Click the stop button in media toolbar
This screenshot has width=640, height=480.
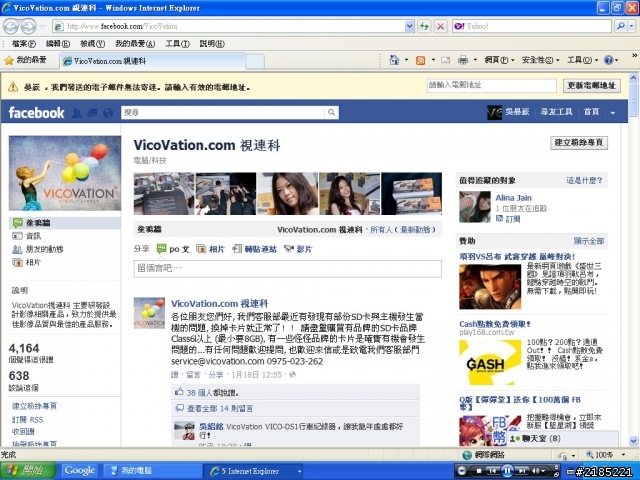pos(479,471)
